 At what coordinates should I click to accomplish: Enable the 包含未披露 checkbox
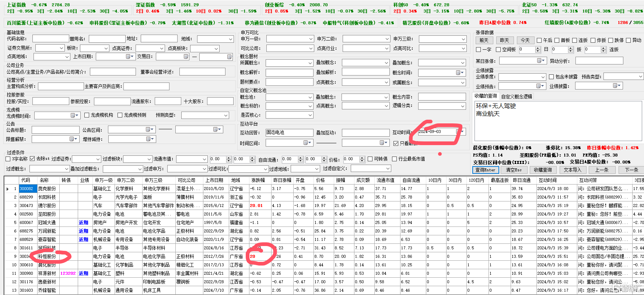[551, 77]
